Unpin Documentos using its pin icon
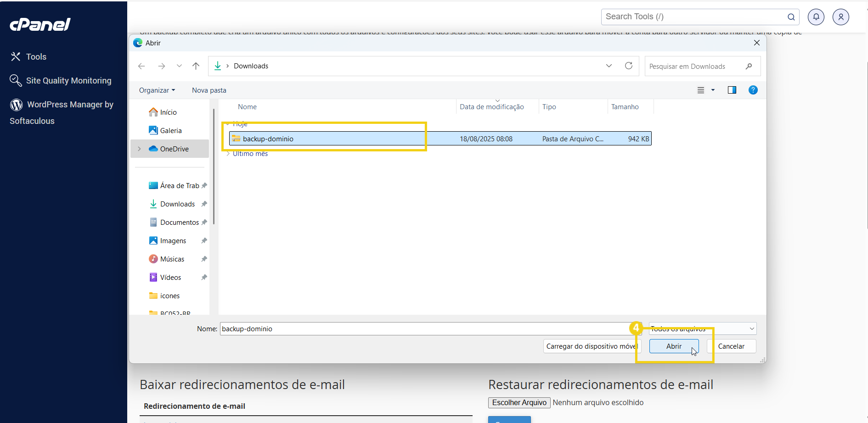868x423 pixels. [x=204, y=222]
